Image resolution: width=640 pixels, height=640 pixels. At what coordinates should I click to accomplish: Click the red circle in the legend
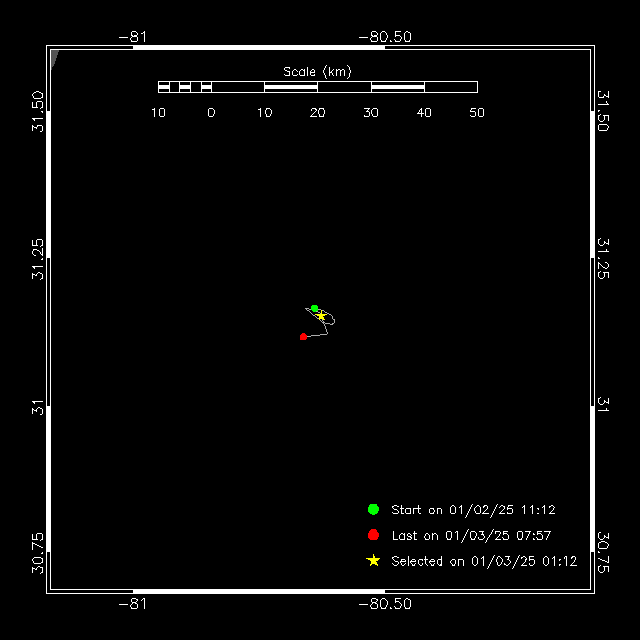coord(373,535)
